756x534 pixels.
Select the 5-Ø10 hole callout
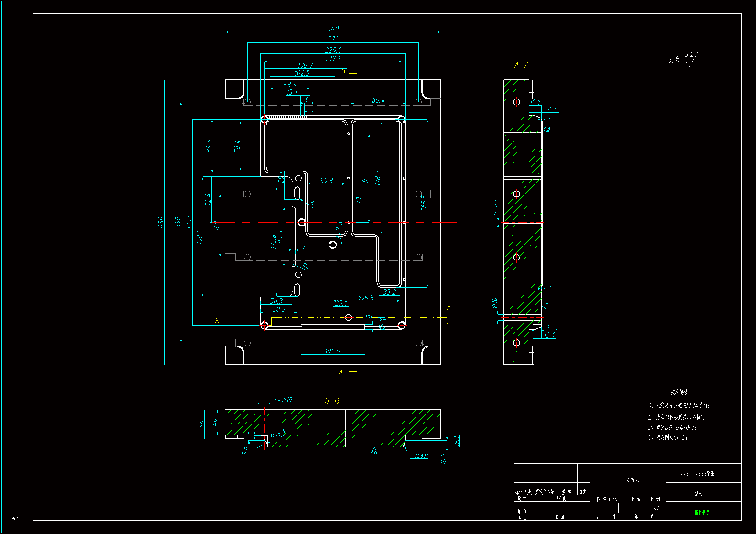pyautogui.click(x=283, y=400)
